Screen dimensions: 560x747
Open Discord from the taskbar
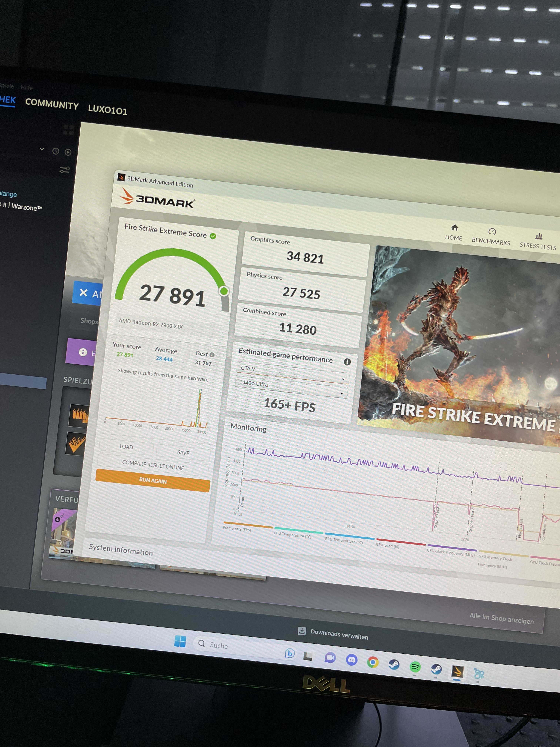[x=351, y=660]
